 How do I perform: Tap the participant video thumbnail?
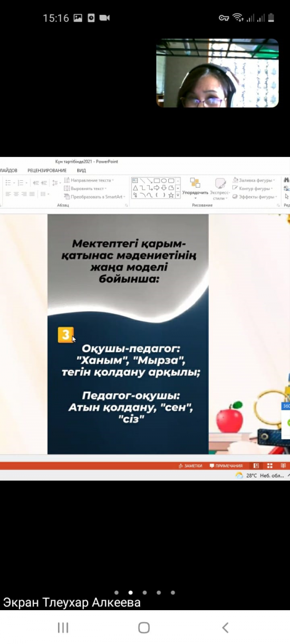217,73
